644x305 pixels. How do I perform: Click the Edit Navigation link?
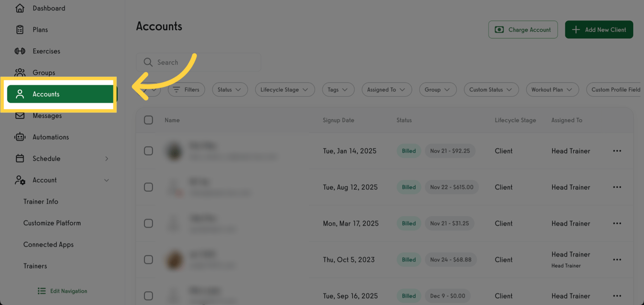point(63,291)
